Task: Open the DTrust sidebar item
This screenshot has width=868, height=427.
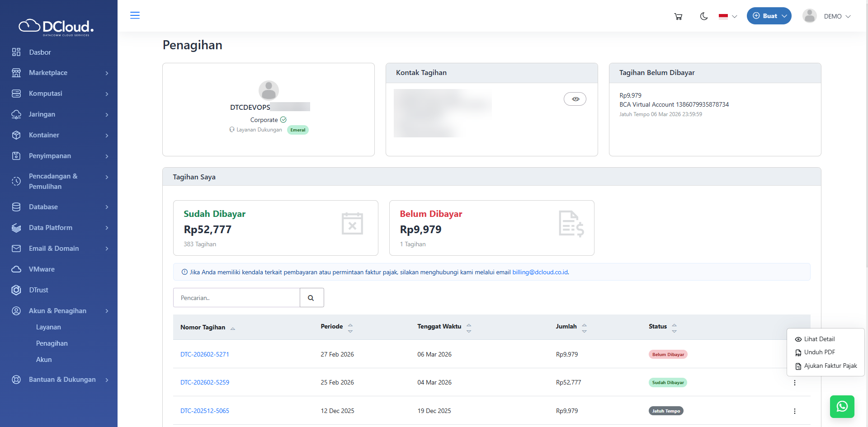Action: (38, 290)
